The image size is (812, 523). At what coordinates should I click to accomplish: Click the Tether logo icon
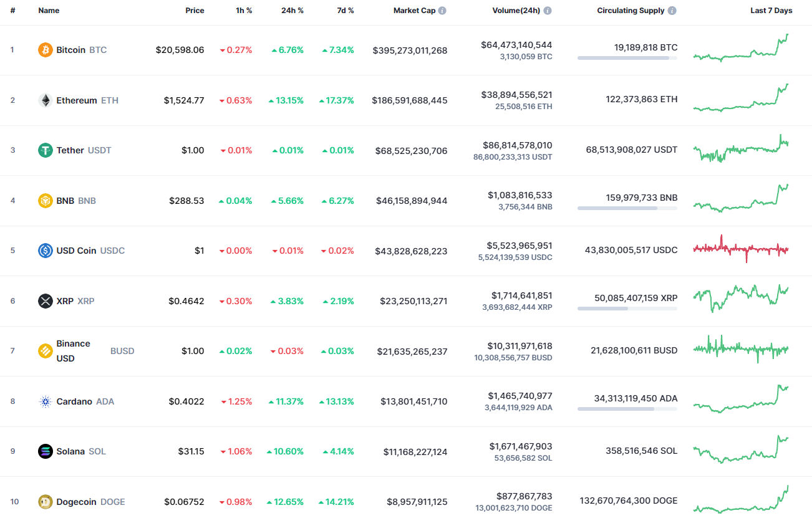pos(44,150)
